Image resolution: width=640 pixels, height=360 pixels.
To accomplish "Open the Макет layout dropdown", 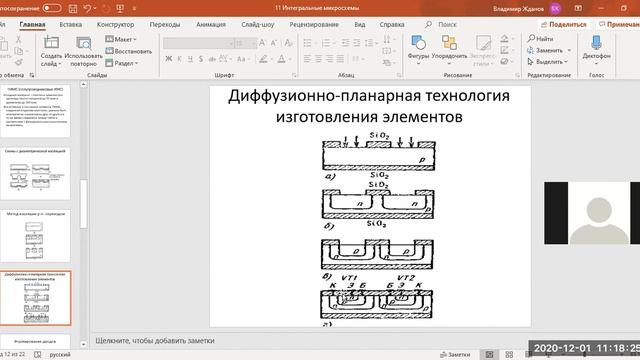I will [x=121, y=39].
